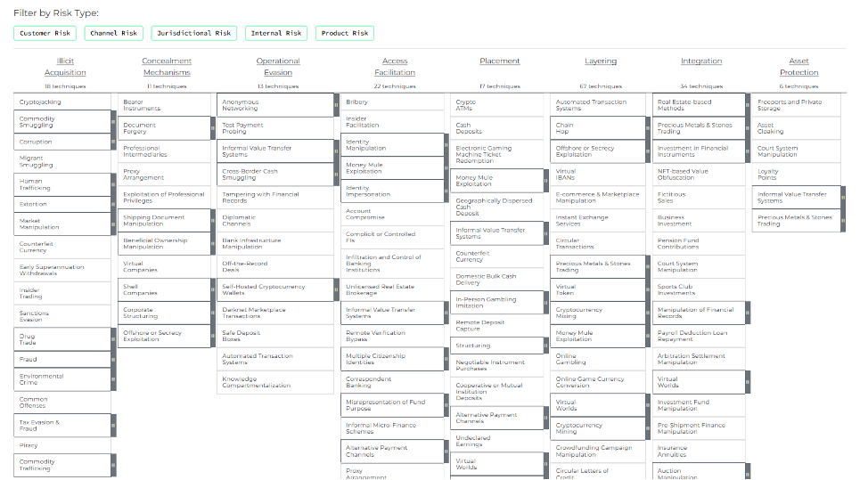This screenshot has width=868, height=480.
Task: Enable the Jurisdictional Risk filter
Action: point(193,33)
